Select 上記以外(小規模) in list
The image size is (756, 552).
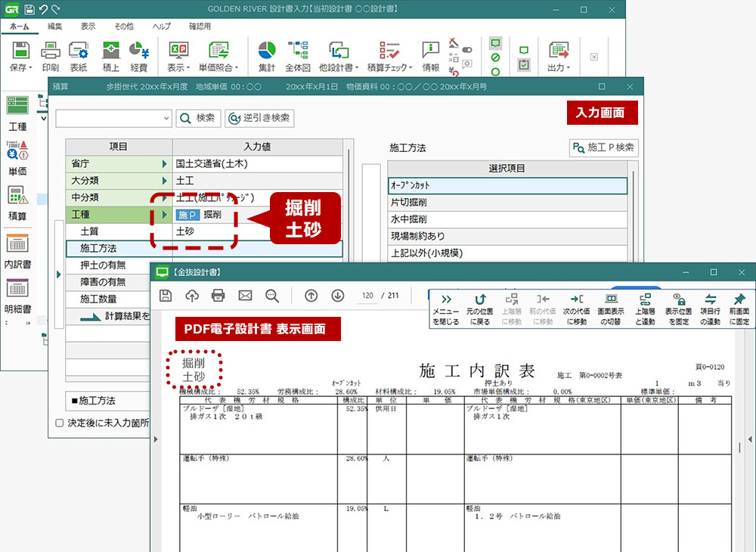[x=508, y=253]
